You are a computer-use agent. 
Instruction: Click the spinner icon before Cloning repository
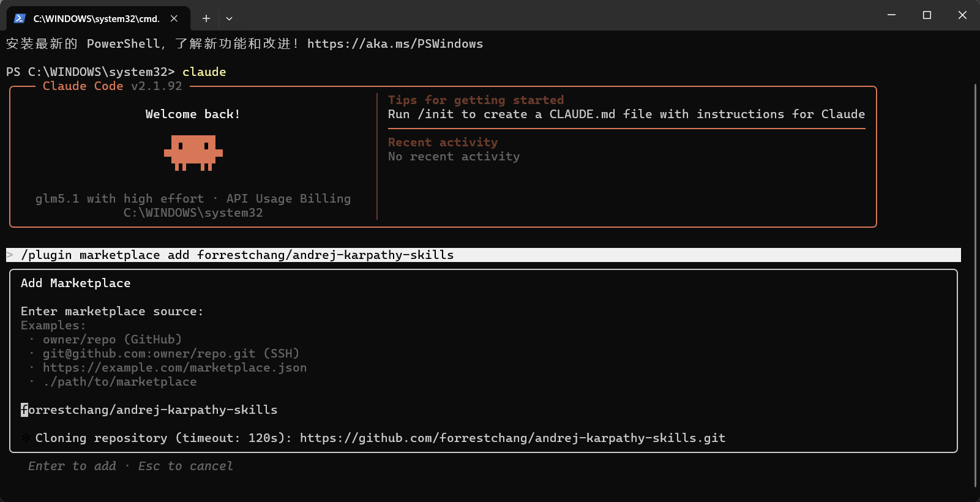point(26,438)
